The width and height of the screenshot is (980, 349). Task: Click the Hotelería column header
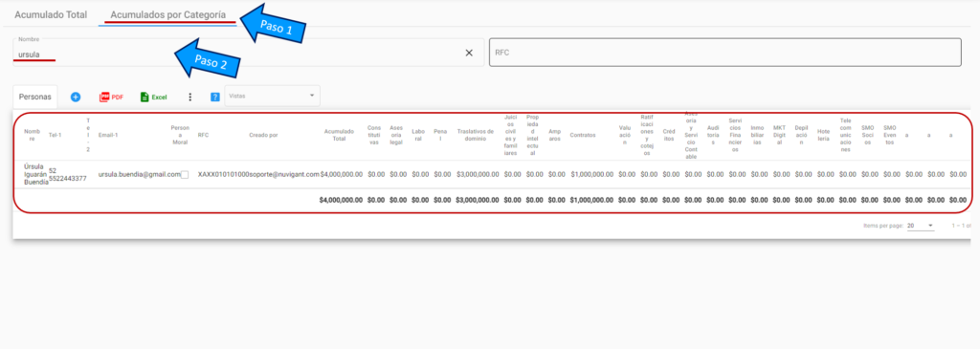point(823,134)
